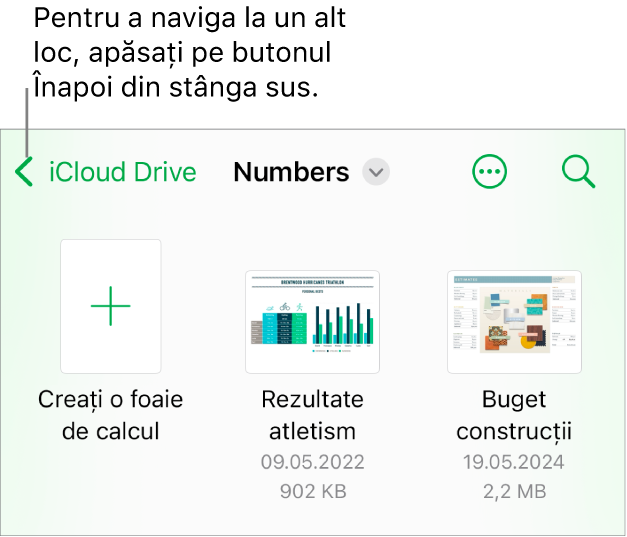This screenshot has height=537, width=627.
Task: Open Rezultate atletism spreadsheet thumbnail
Action: (312, 322)
